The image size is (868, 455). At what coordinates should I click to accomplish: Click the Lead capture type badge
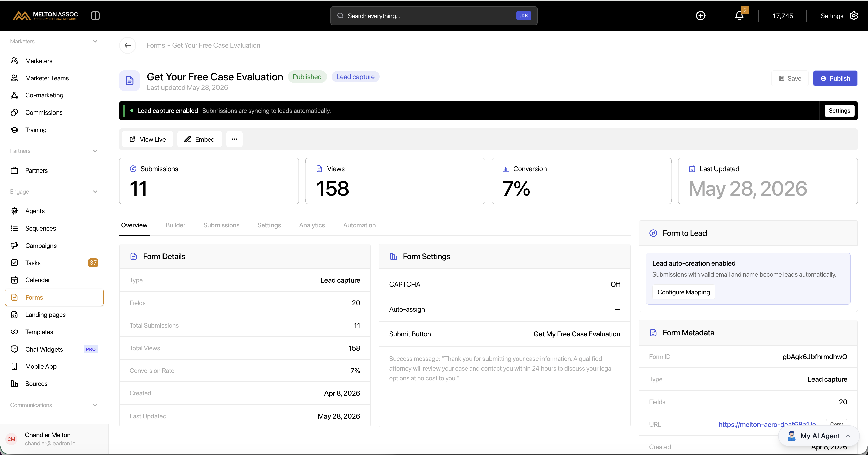[355, 77]
